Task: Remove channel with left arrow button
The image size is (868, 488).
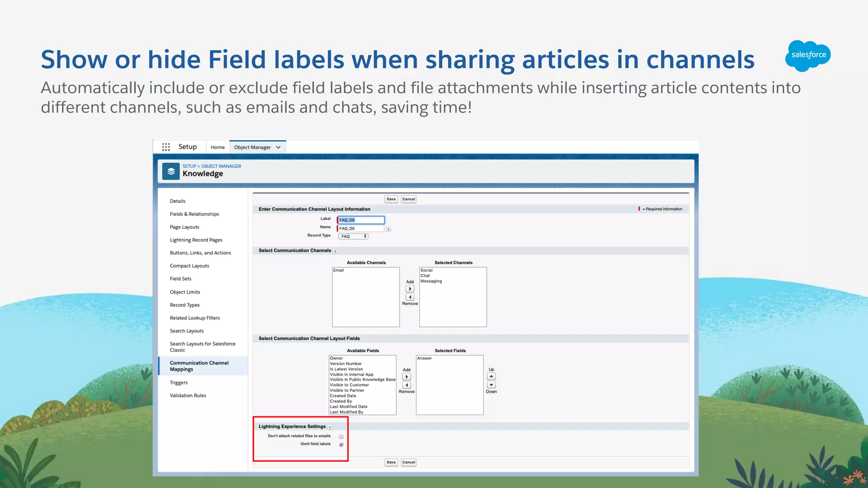Action: 410,297
